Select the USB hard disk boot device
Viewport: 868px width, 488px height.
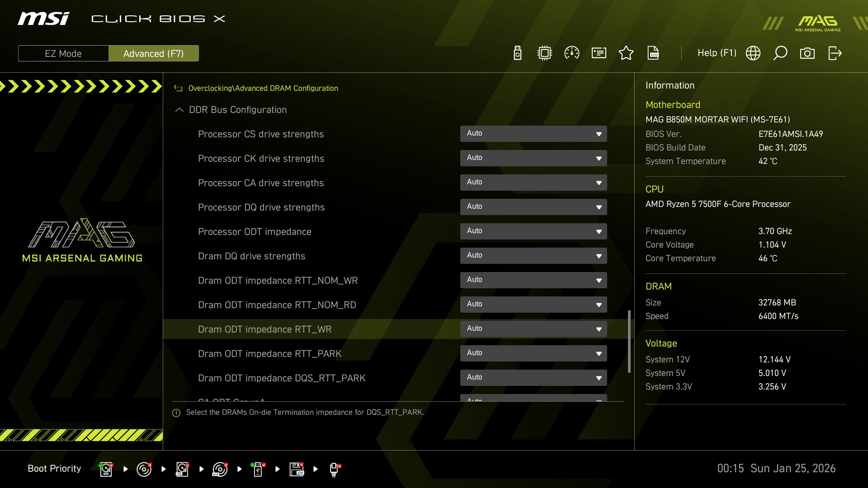182,469
